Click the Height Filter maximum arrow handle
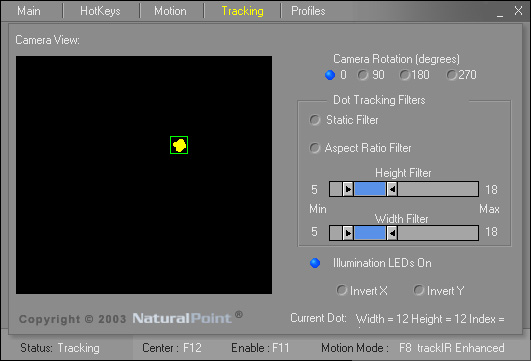The height and width of the screenshot is (361, 531). (392, 189)
